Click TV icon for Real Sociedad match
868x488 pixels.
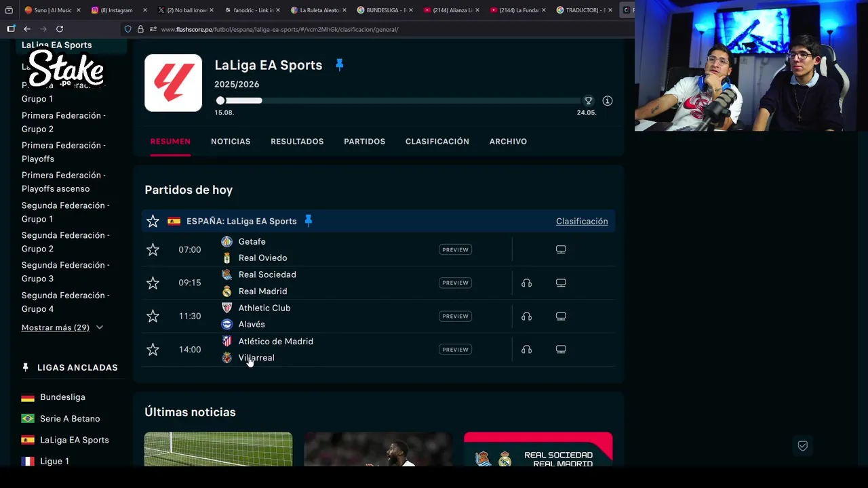pos(561,283)
